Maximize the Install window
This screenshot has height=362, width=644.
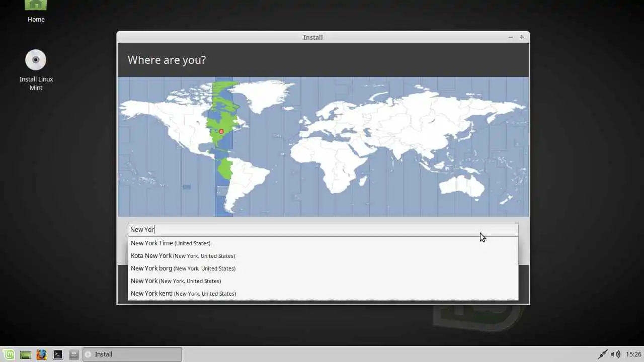522,37
